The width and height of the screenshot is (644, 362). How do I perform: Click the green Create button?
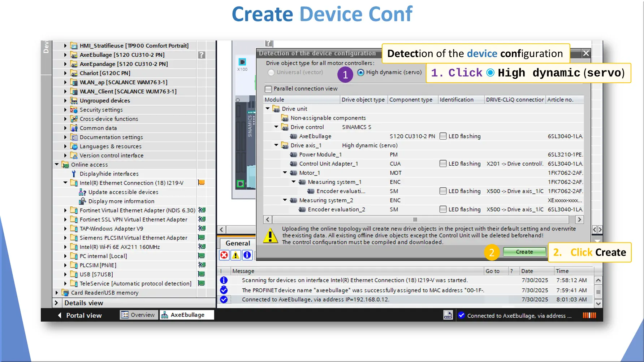(x=524, y=252)
